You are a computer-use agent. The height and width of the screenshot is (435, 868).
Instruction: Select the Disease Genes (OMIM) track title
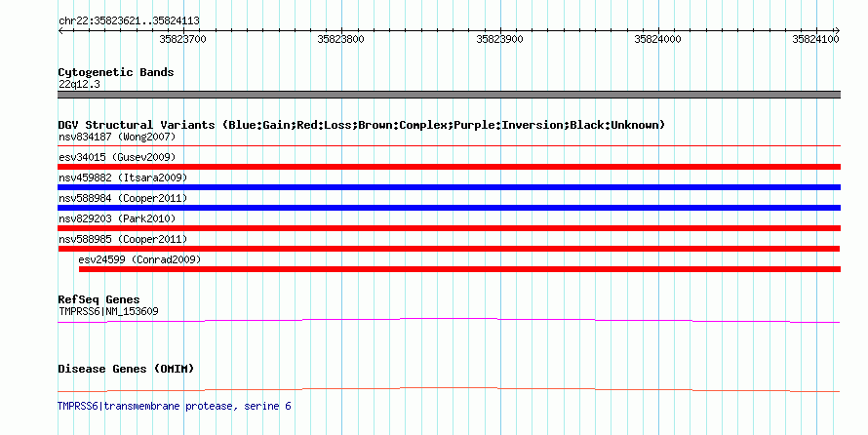126,369
